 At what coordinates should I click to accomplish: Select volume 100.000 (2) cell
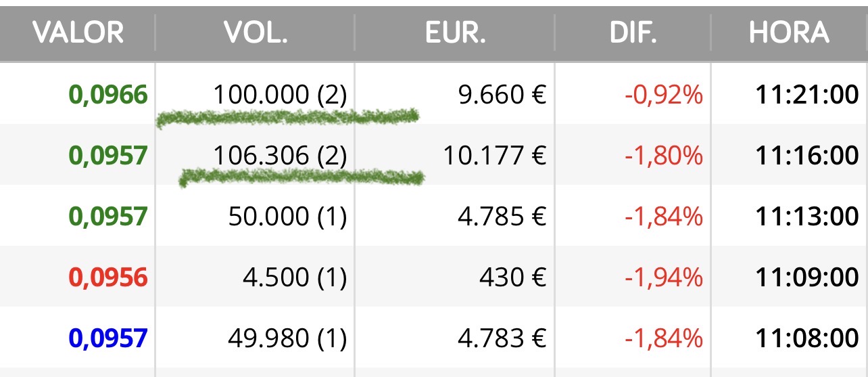[280, 95]
